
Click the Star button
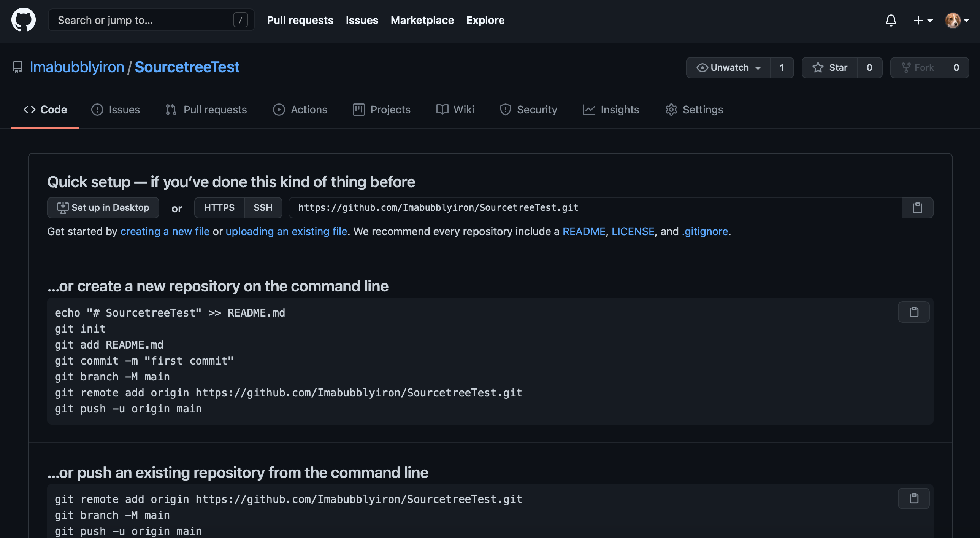[x=830, y=68]
